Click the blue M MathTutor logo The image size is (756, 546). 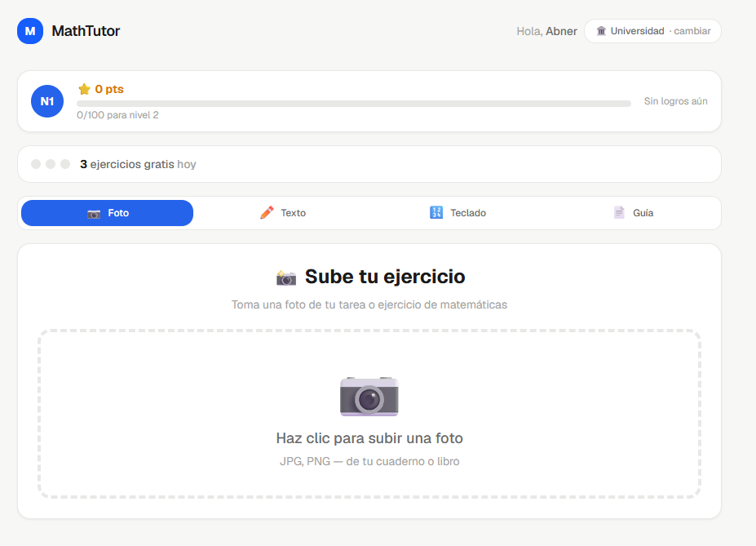30,31
